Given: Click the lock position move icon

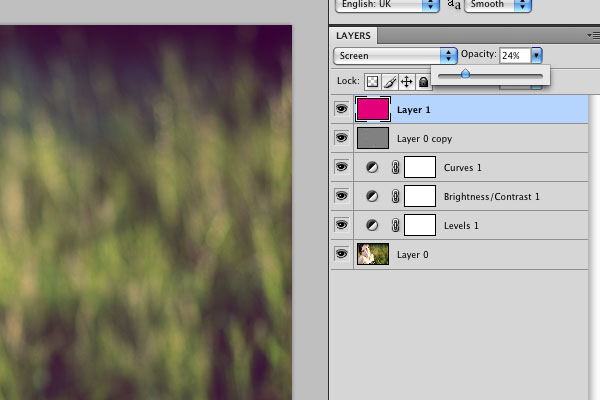Looking at the screenshot, I should point(407,81).
